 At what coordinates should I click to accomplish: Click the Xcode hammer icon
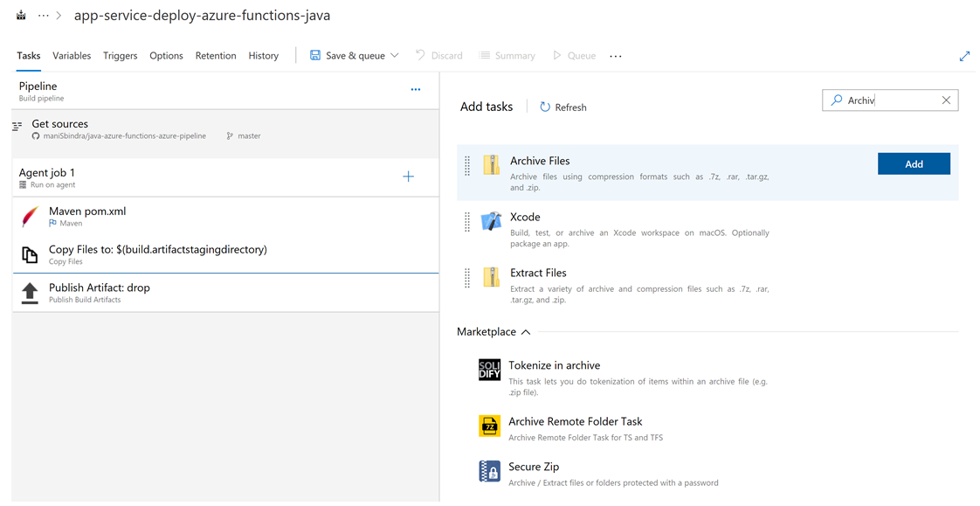coord(491,221)
